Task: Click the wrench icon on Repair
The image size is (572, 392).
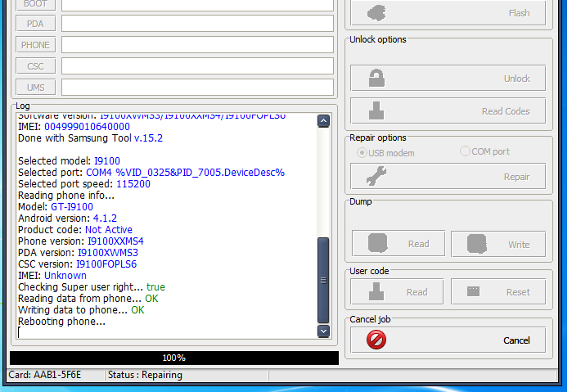Action: [x=376, y=176]
